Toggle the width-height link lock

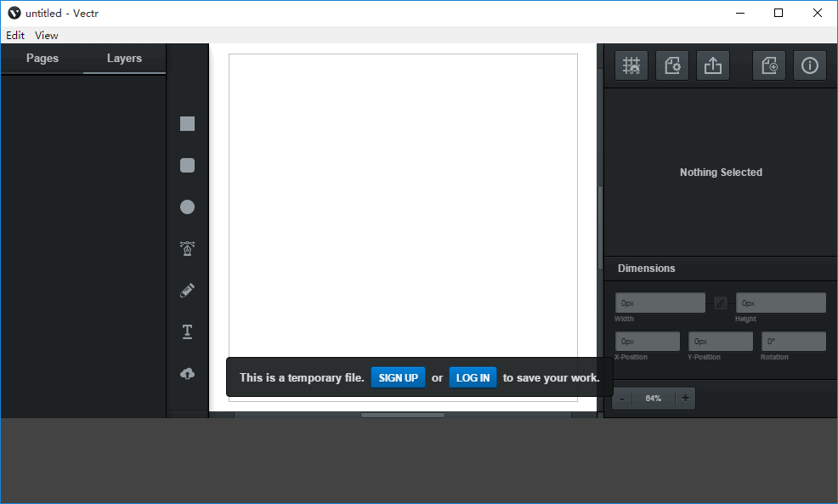point(721,303)
